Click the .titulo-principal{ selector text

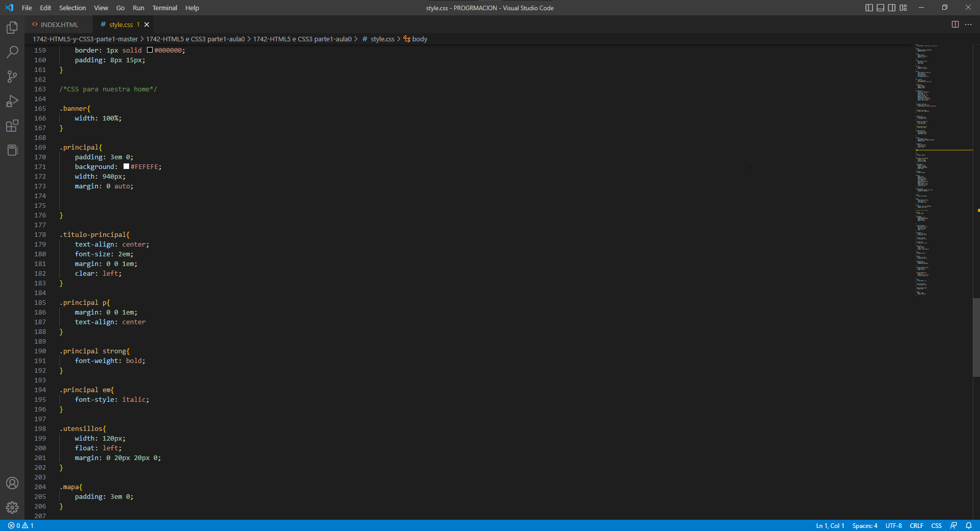94,234
